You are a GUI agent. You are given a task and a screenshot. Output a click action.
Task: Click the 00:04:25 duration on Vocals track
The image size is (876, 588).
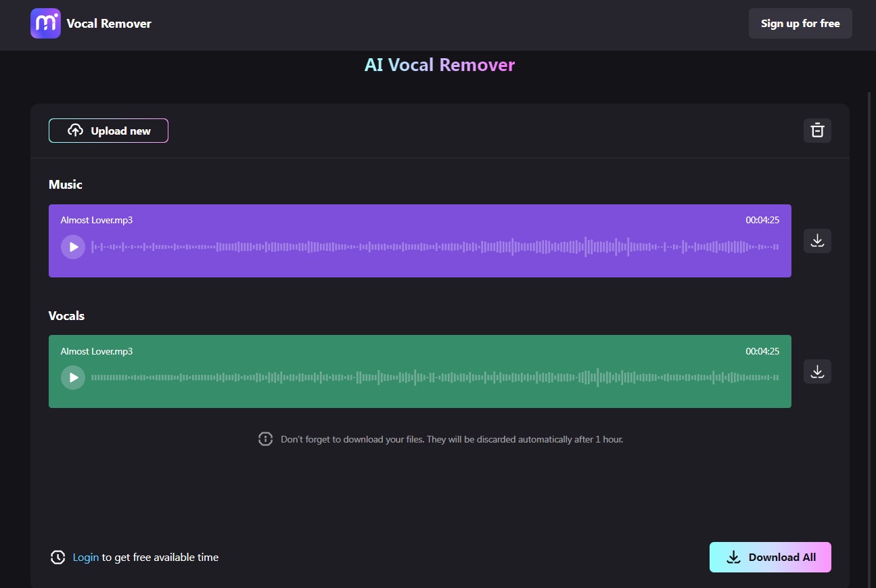pos(762,352)
